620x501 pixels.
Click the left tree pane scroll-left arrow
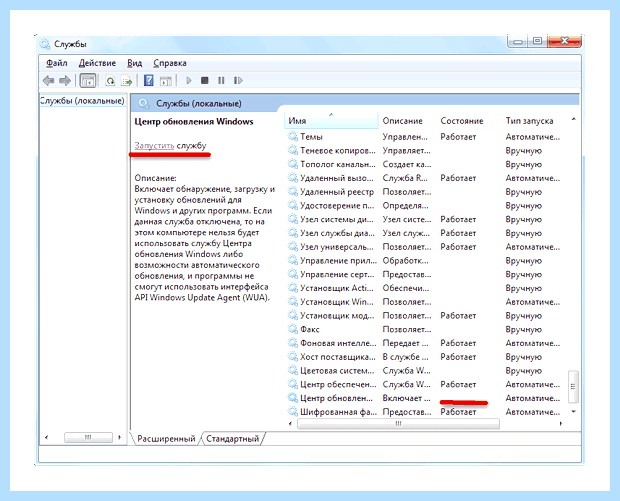(x=46, y=437)
